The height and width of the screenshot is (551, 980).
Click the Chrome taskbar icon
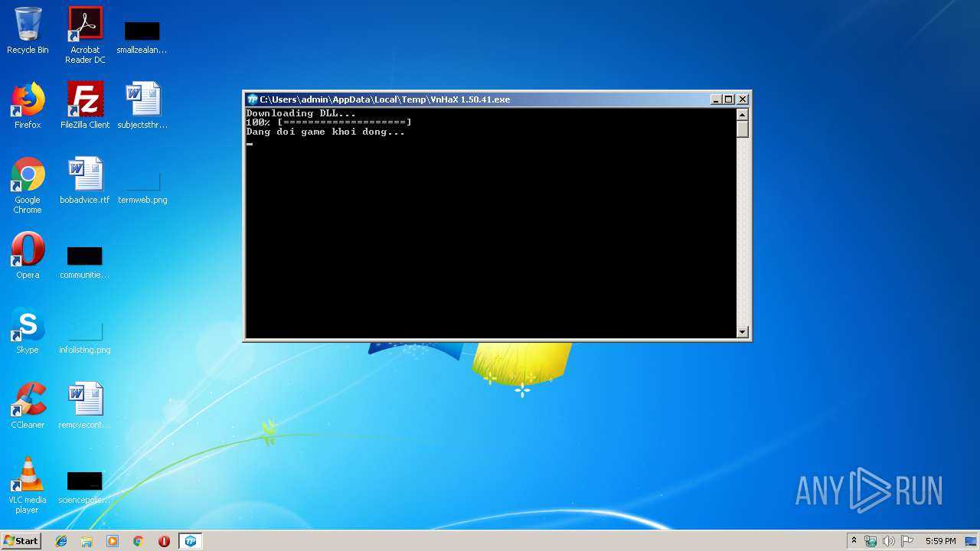[139, 541]
